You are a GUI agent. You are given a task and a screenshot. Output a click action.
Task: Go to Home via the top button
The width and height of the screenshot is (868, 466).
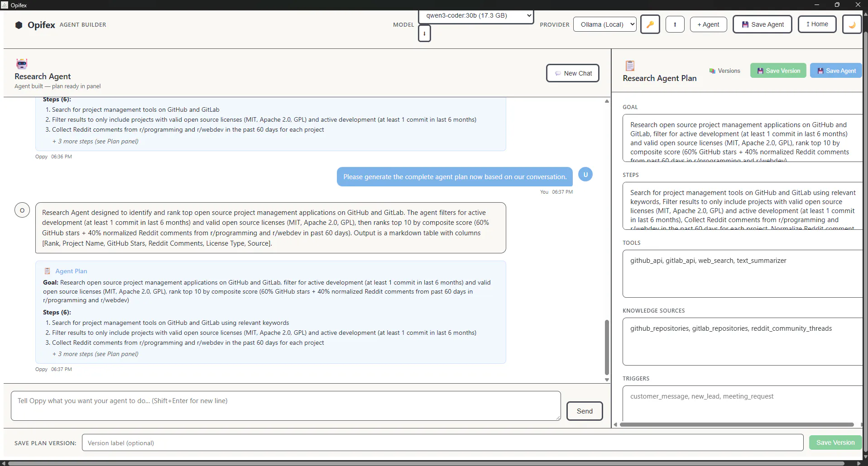[817, 24]
